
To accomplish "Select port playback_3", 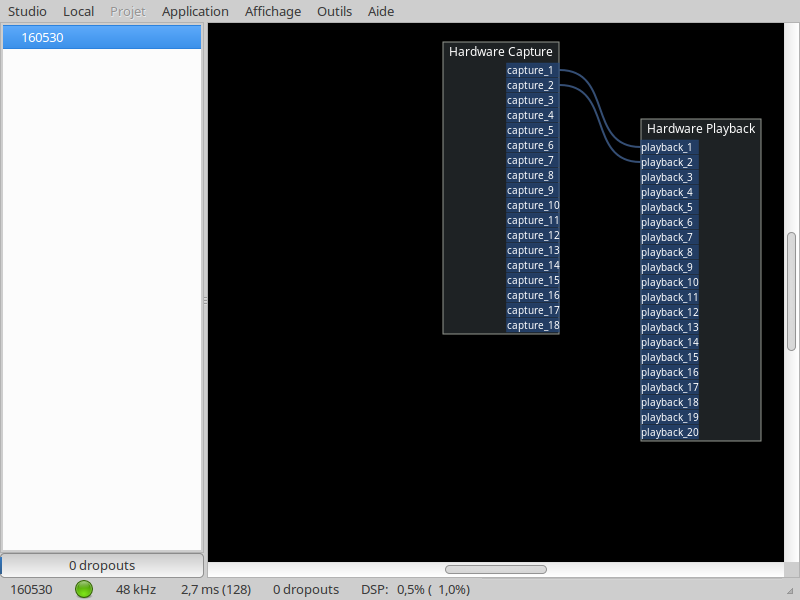I will pyautogui.click(x=669, y=178).
